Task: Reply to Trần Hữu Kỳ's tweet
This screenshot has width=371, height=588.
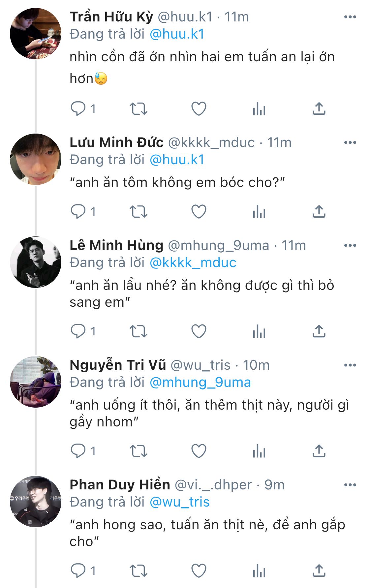Action: coord(78,108)
